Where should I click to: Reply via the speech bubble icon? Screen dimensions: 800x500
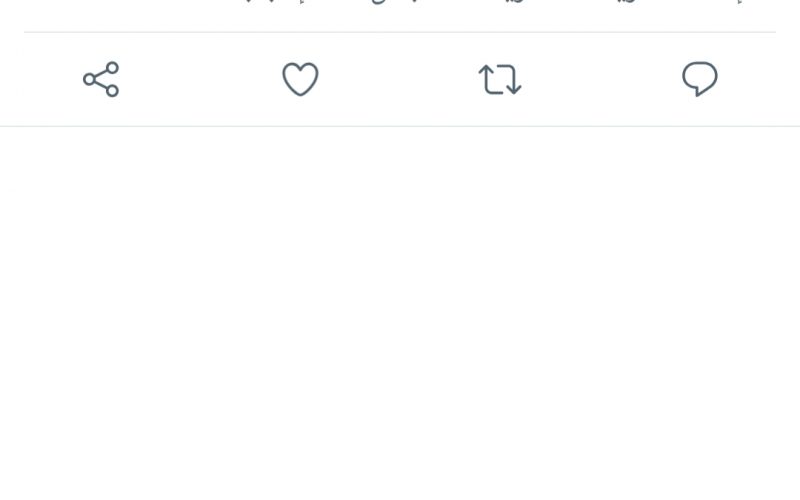[x=700, y=79]
